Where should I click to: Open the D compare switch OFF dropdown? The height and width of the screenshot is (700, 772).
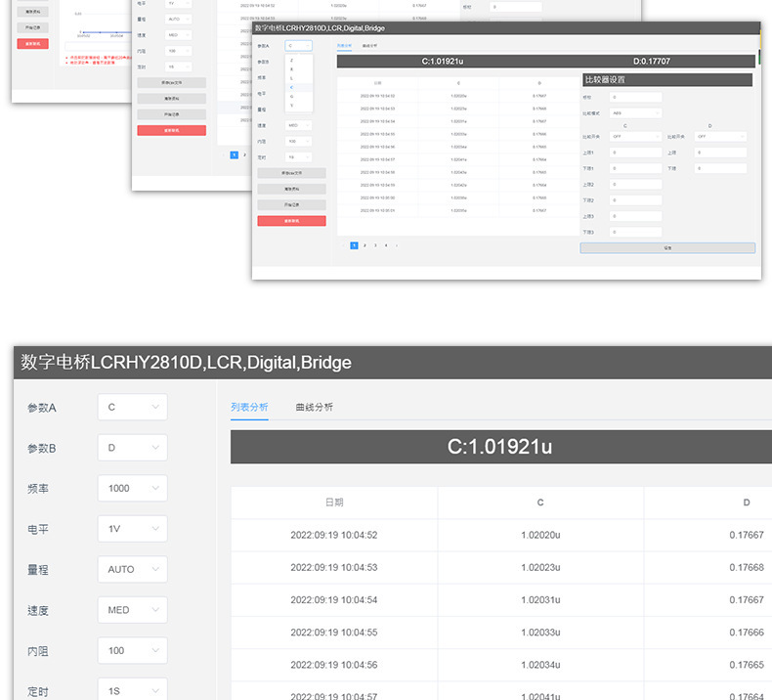click(x=720, y=137)
